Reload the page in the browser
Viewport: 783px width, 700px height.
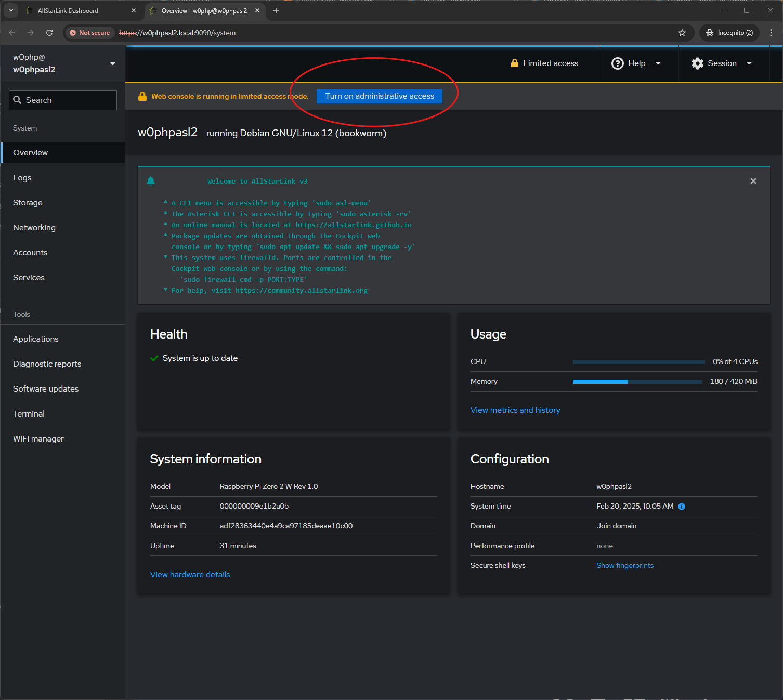coord(49,33)
